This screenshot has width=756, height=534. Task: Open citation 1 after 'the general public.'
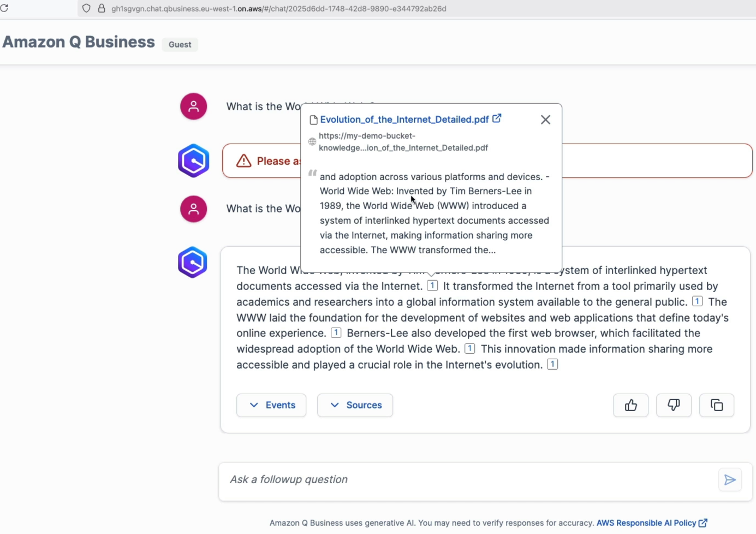(x=697, y=301)
